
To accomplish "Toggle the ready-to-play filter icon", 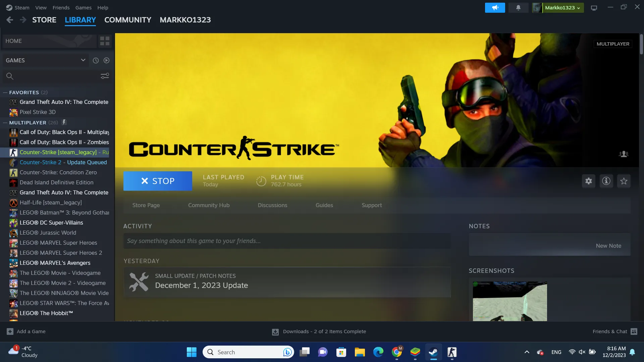I will coord(106,60).
